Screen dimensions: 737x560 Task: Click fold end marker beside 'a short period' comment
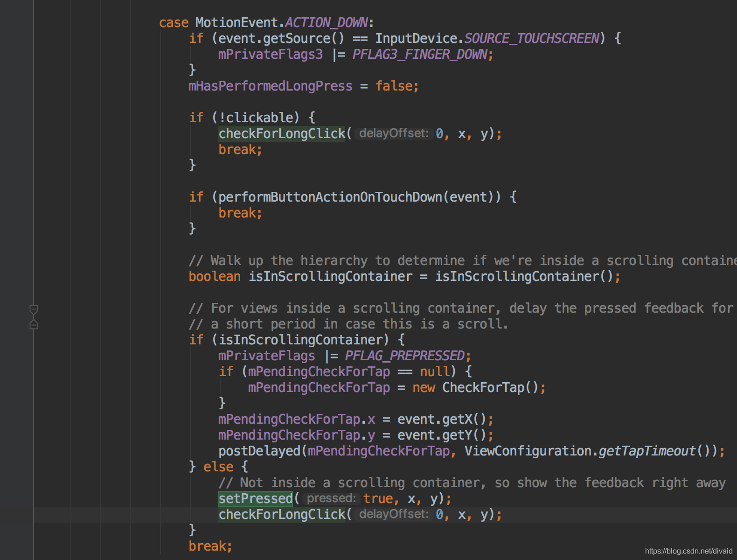click(x=34, y=324)
